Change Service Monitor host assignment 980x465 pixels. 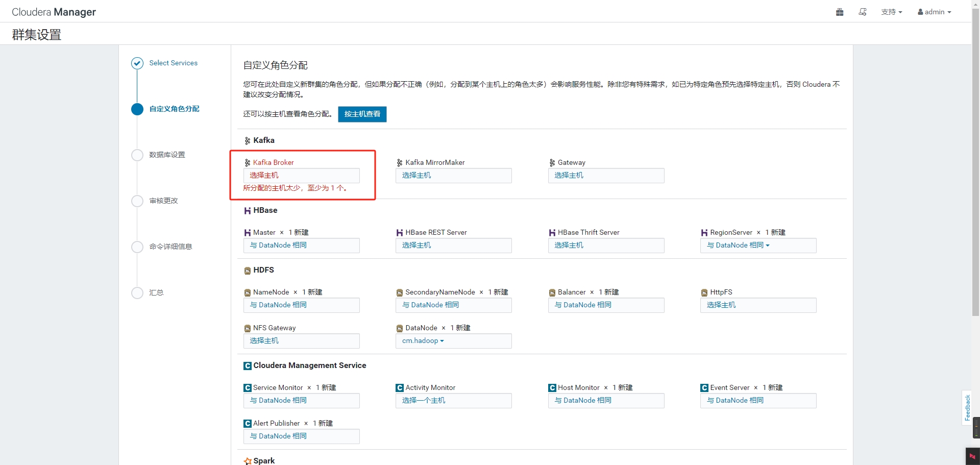[302, 401]
